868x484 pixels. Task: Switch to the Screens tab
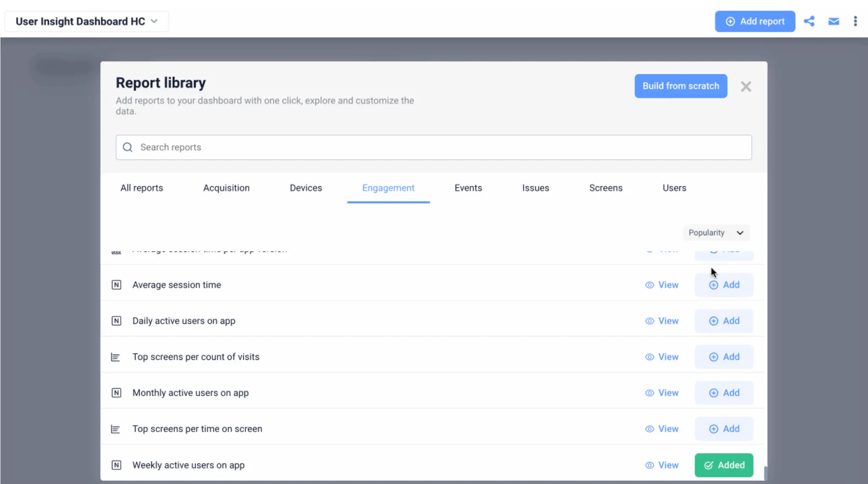[x=606, y=188]
